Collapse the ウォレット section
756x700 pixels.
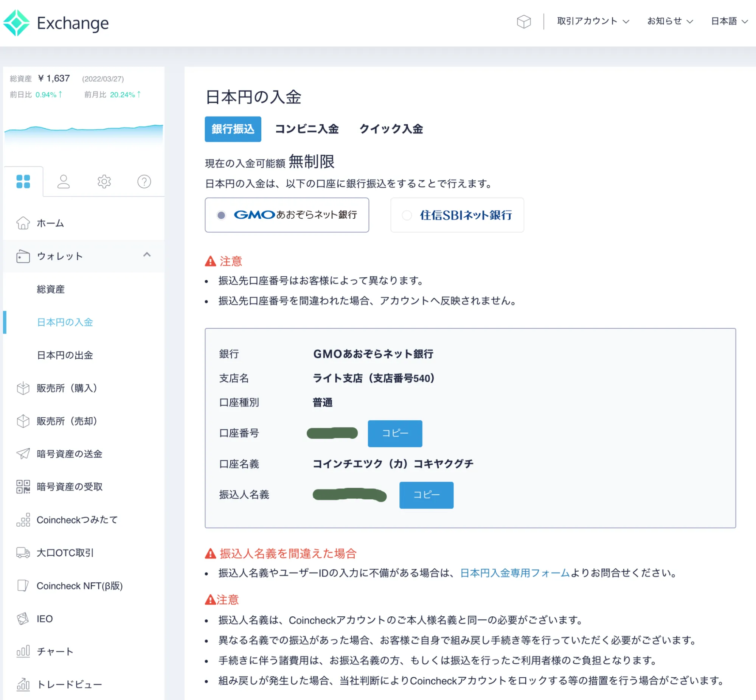(x=147, y=255)
